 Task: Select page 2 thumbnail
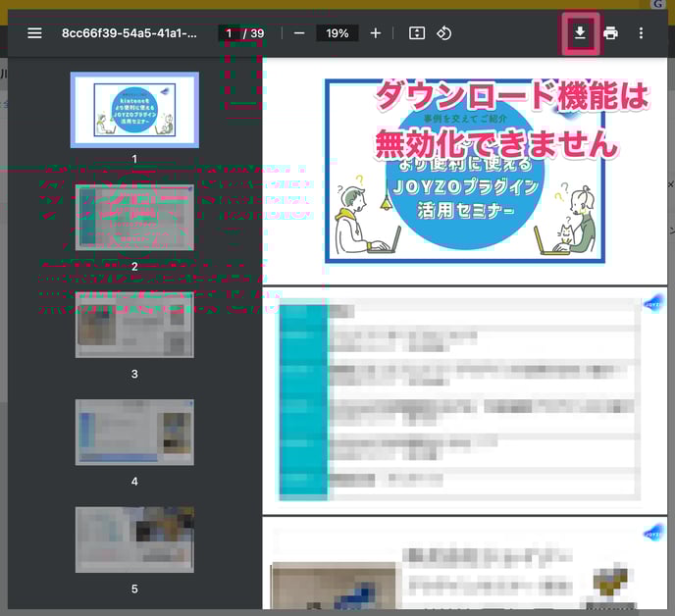pos(134,218)
